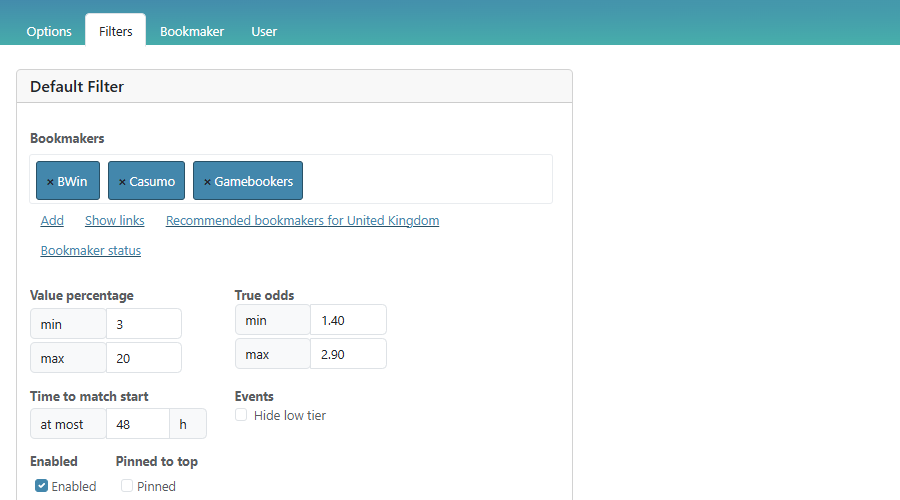Image resolution: width=900 pixels, height=500 pixels.
Task: Click the 'Pinned to top' label
Action: (x=157, y=461)
